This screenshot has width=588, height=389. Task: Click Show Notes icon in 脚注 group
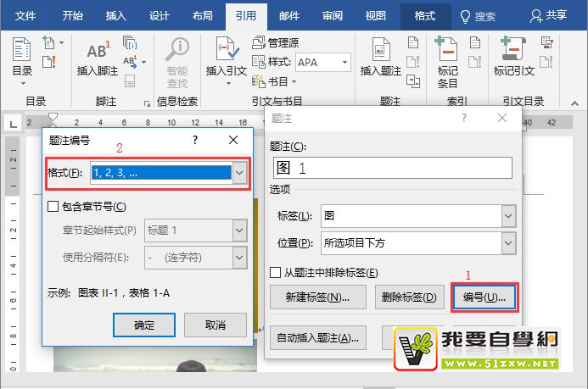tap(130, 81)
